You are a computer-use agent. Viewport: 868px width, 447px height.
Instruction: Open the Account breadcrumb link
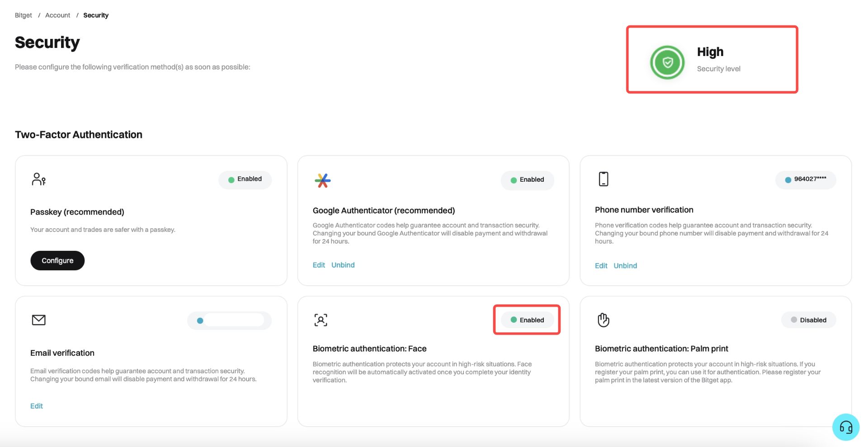point(57,15)
